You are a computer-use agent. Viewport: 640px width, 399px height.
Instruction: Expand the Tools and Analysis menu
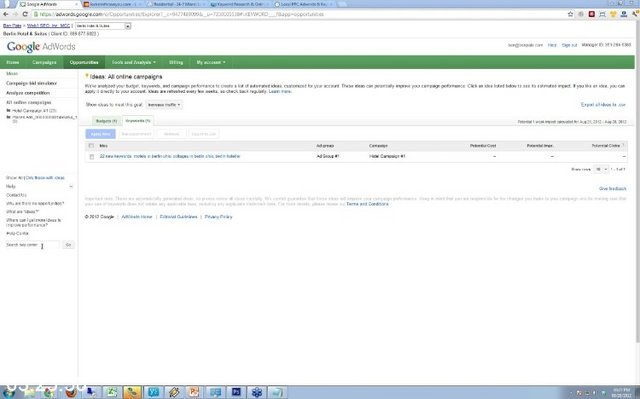click(133, 62)
